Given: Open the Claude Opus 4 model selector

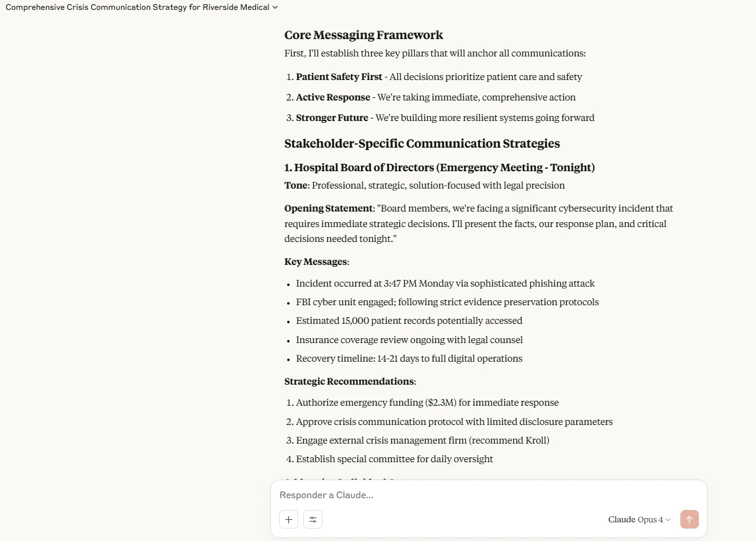Looking at the screenshot, I should pos(639,519).
